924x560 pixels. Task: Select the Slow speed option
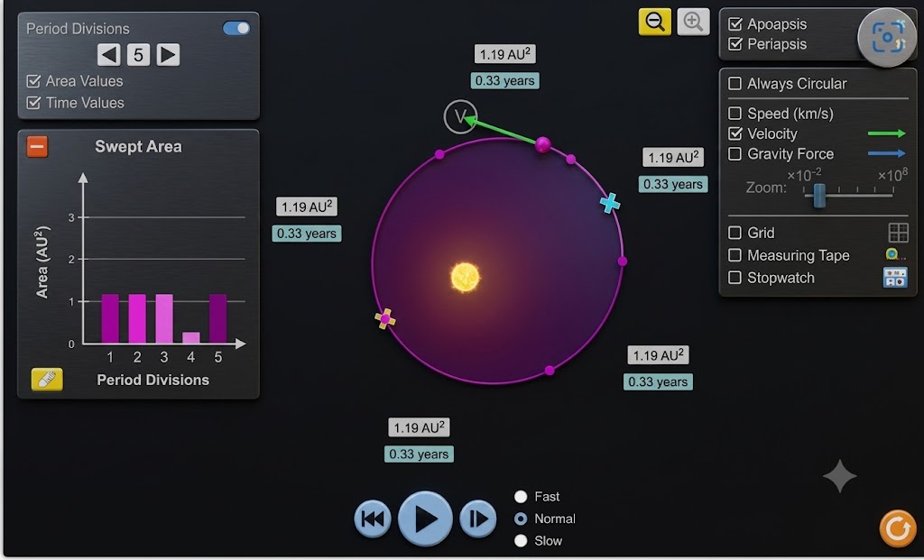tap(521, 540)
